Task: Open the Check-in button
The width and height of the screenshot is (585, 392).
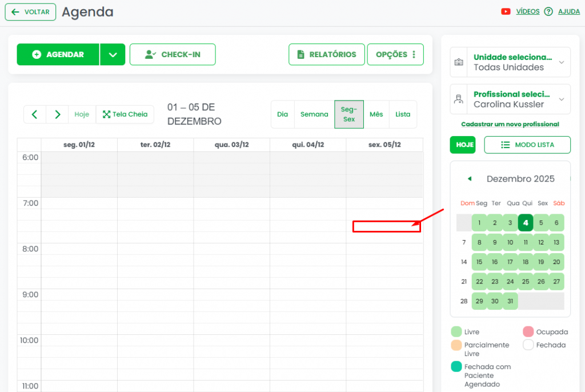Action: 173,55
